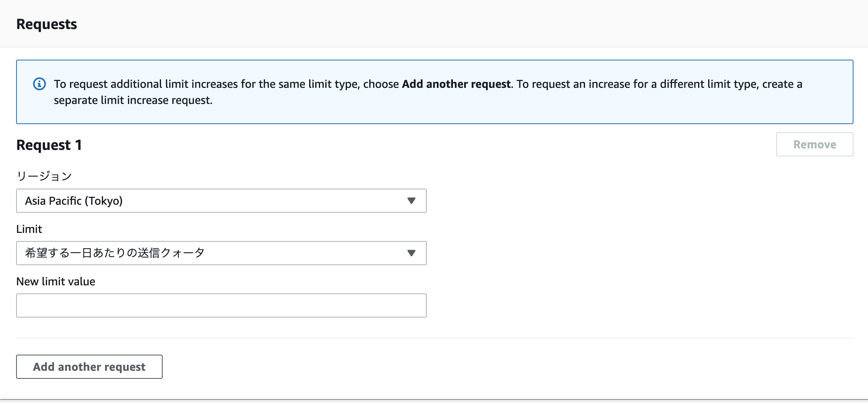Click empty area right of the Region dropdown

604,201
